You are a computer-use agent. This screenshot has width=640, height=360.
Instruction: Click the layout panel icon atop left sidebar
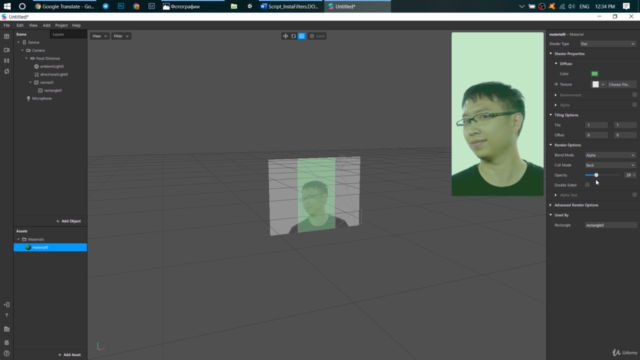point(7,37)
